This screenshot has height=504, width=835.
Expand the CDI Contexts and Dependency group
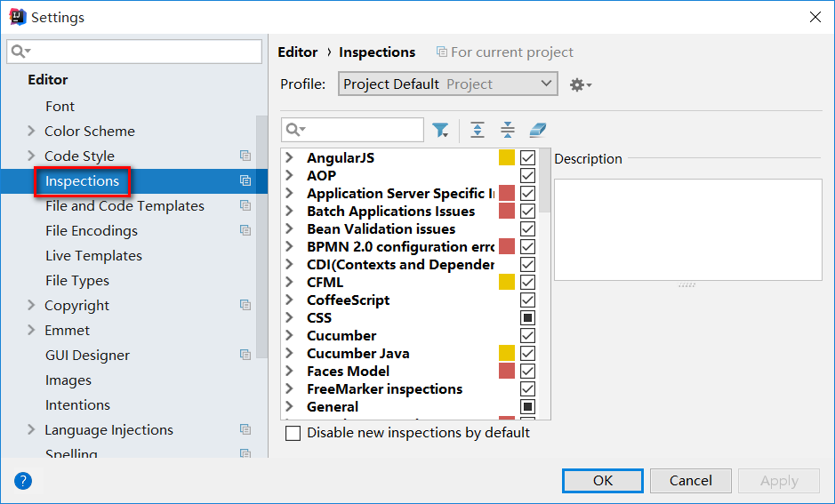click(x=289, y=265)
